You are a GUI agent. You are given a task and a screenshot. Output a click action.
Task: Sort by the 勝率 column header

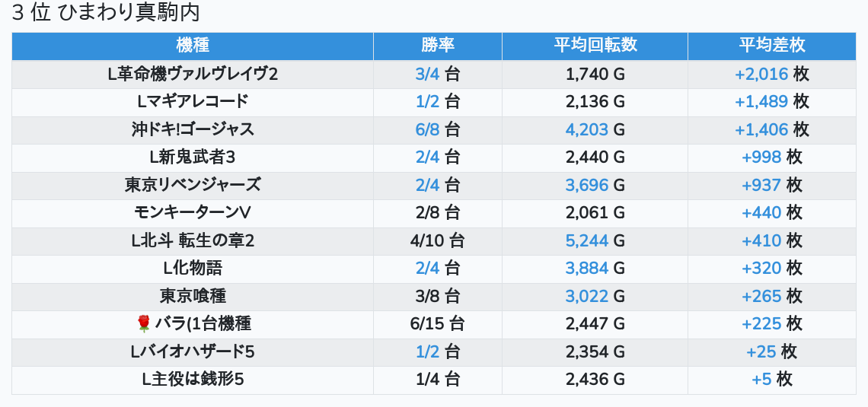[437, 46]
